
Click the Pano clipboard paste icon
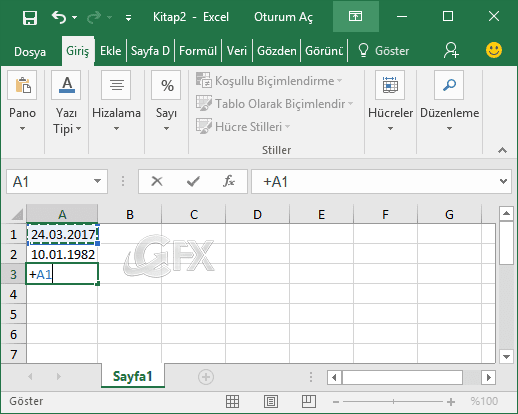22,85
